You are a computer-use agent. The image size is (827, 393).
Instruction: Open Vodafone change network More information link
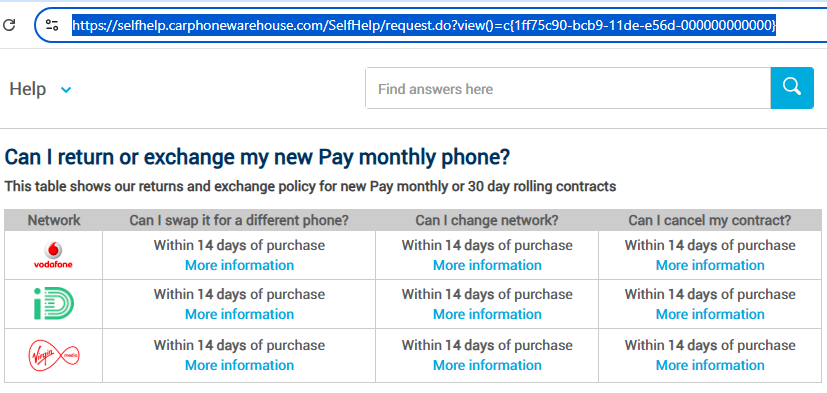click(x=487, y=265)
